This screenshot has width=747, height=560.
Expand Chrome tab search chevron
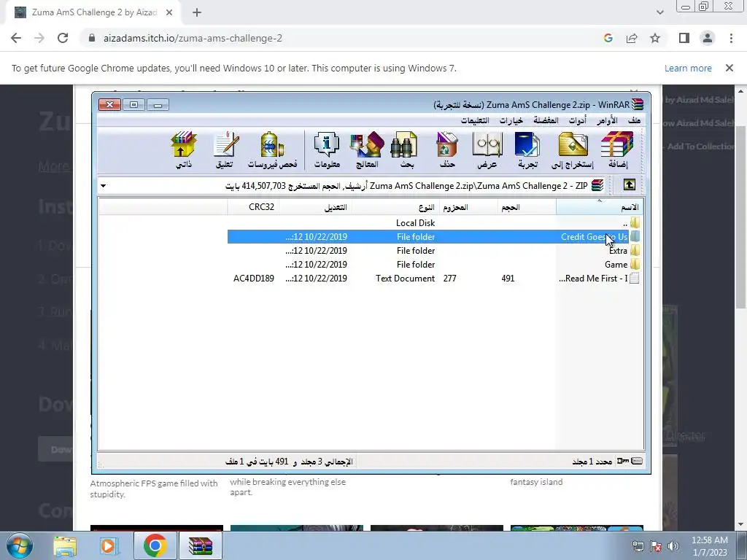coord(659,12)
